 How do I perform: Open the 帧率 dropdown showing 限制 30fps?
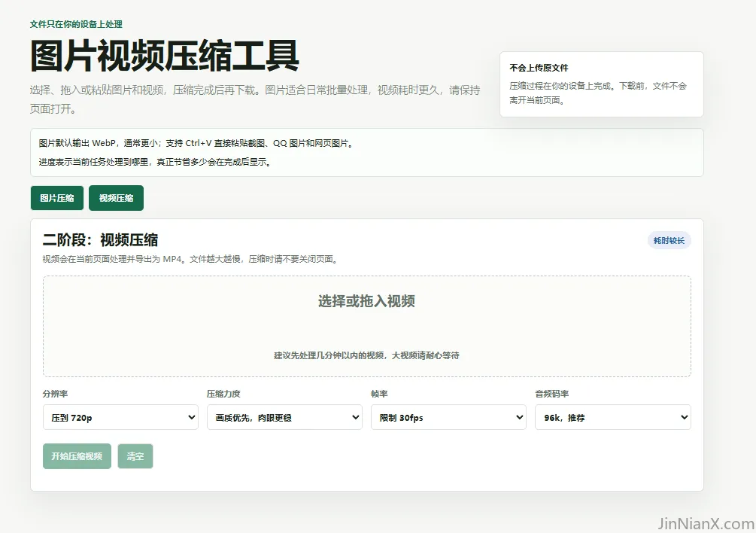(448, 417)
